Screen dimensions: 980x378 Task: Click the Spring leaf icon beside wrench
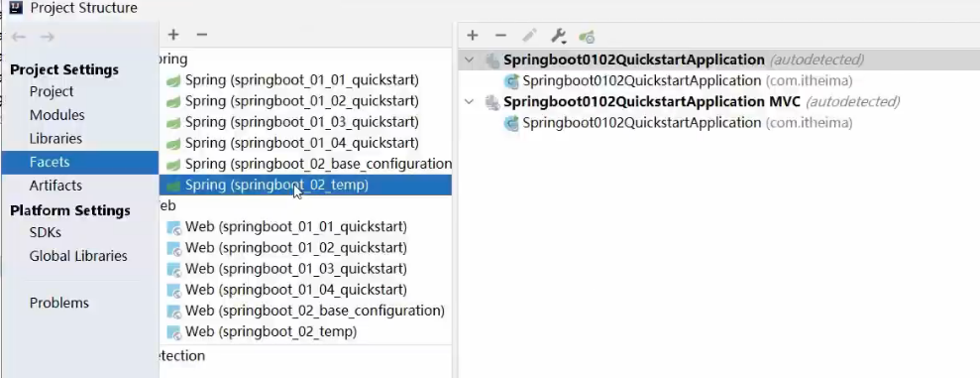pyautogui.click(x=587, y=37)
